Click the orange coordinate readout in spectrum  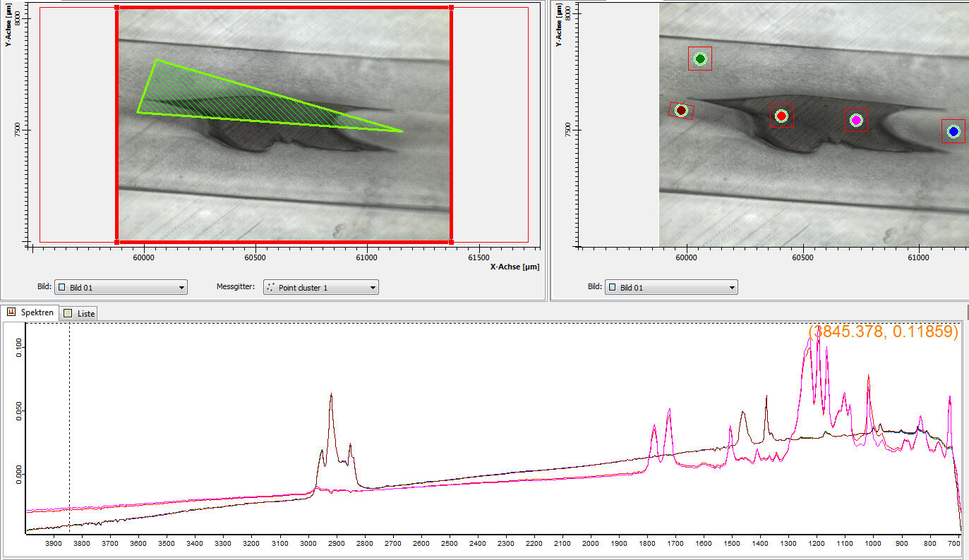(x=884, y=331)
